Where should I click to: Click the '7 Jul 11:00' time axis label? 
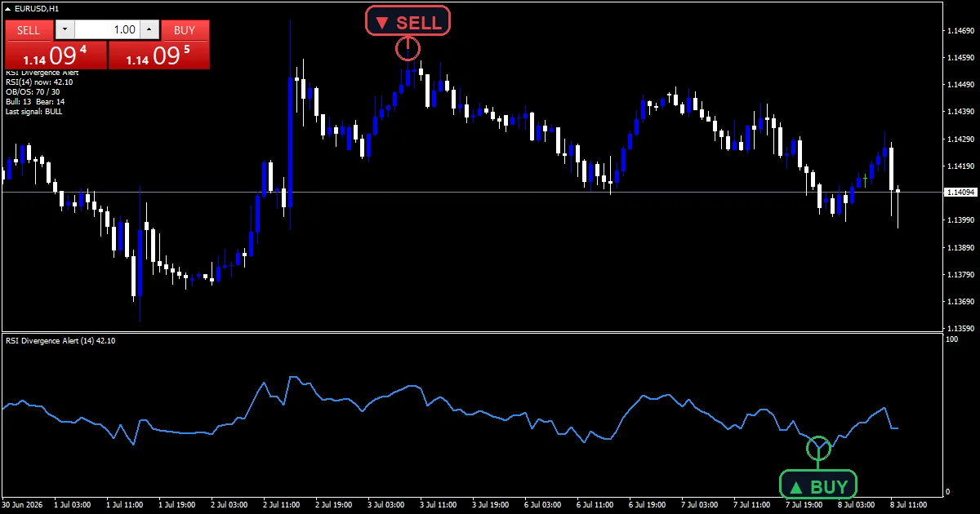(754, 504)
